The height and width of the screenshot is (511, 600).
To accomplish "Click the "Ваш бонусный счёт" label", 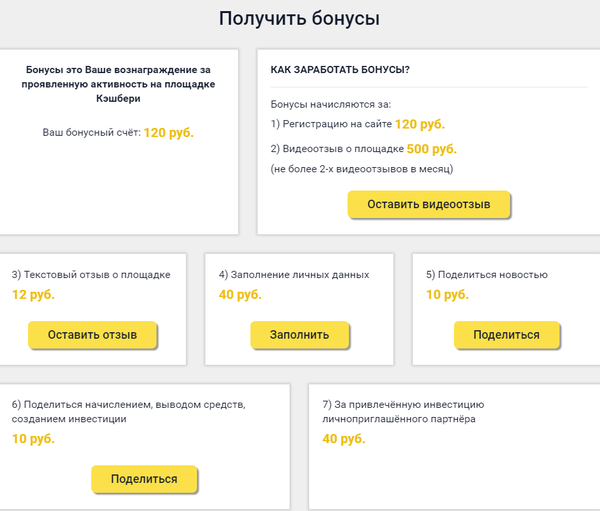I will pos(91,132).
